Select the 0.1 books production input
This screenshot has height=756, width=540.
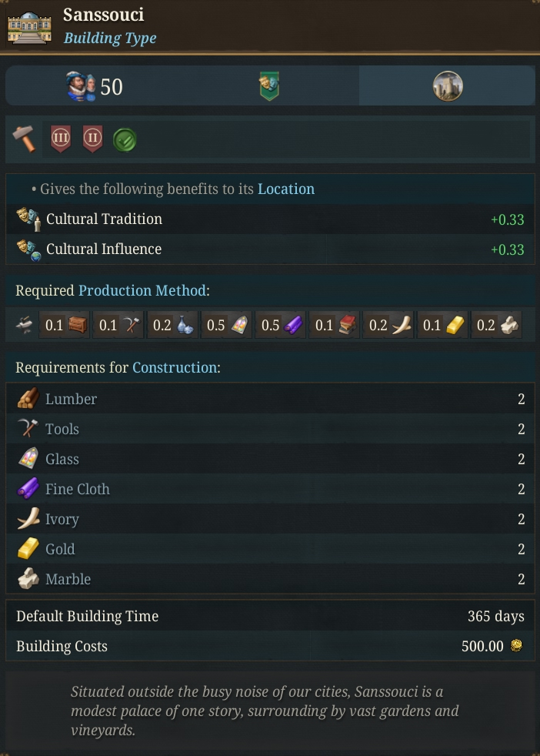(335, 325)
